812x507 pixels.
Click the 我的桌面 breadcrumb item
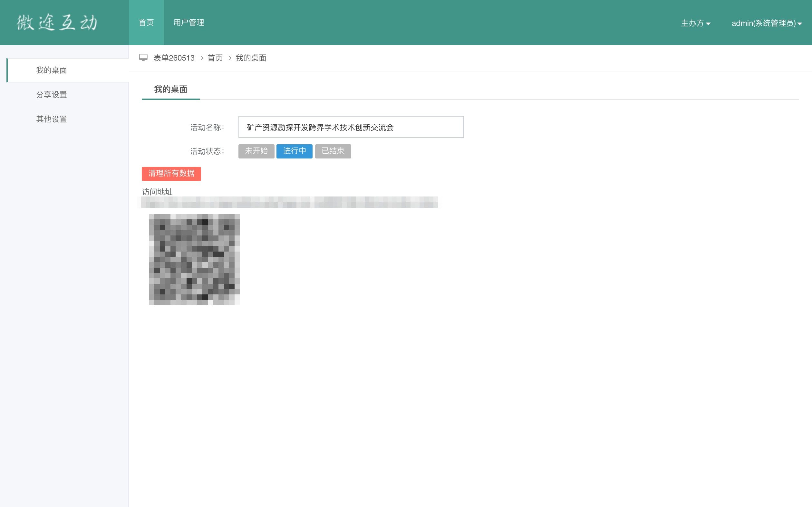[251, 58]
